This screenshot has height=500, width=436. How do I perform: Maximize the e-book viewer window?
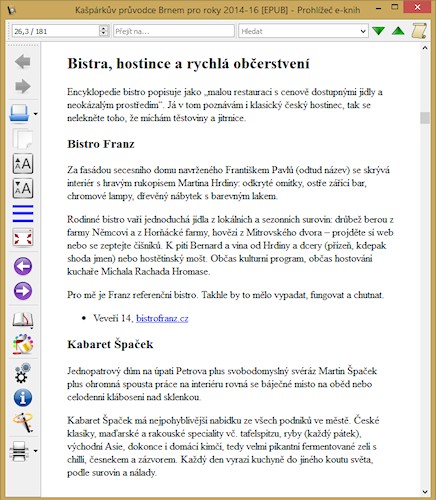click(x=395, y=8)
